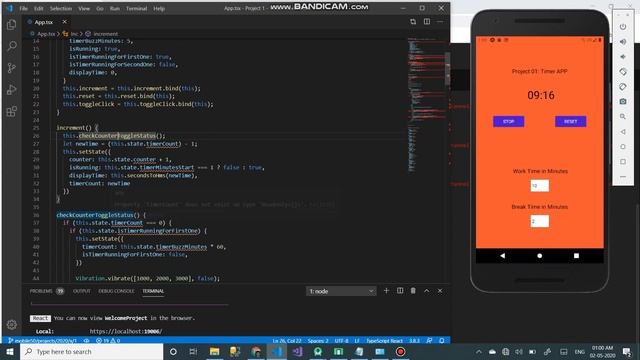The image size is (640, 360).
Task: Open the Explorer view in the activity bar
Action: click(11, 24)
